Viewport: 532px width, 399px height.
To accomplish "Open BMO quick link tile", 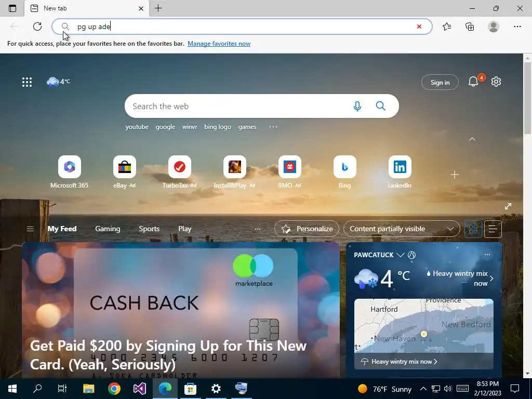I will point(289,172).
